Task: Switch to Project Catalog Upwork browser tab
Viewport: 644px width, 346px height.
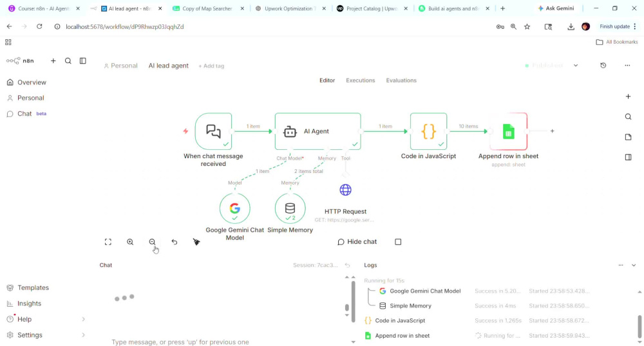Action: point(372,8)
